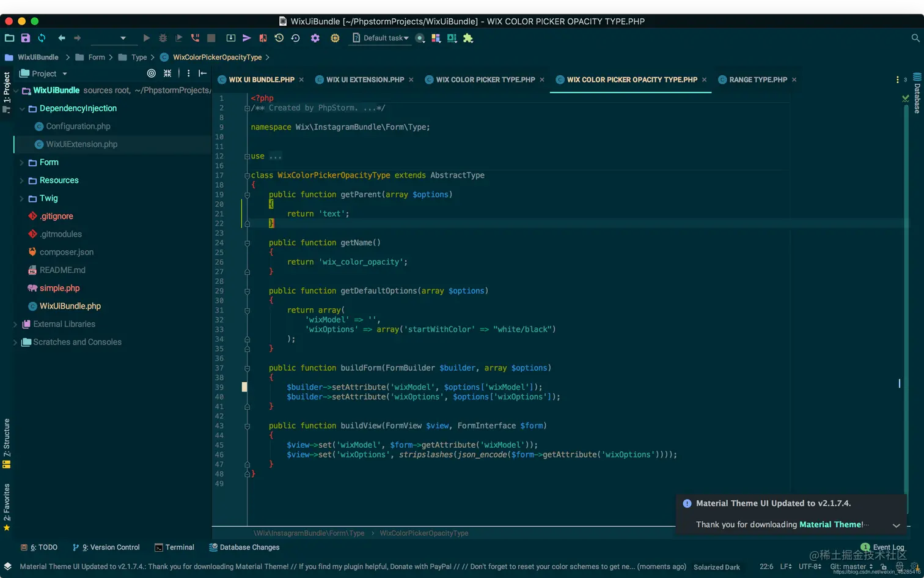Expand the Form folder

[22, 163]
